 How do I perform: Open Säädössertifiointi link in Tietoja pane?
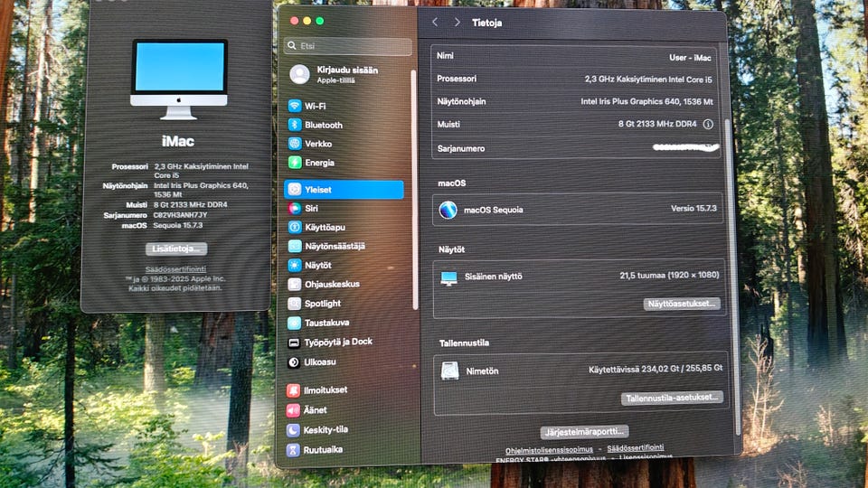tap(635, 448)
